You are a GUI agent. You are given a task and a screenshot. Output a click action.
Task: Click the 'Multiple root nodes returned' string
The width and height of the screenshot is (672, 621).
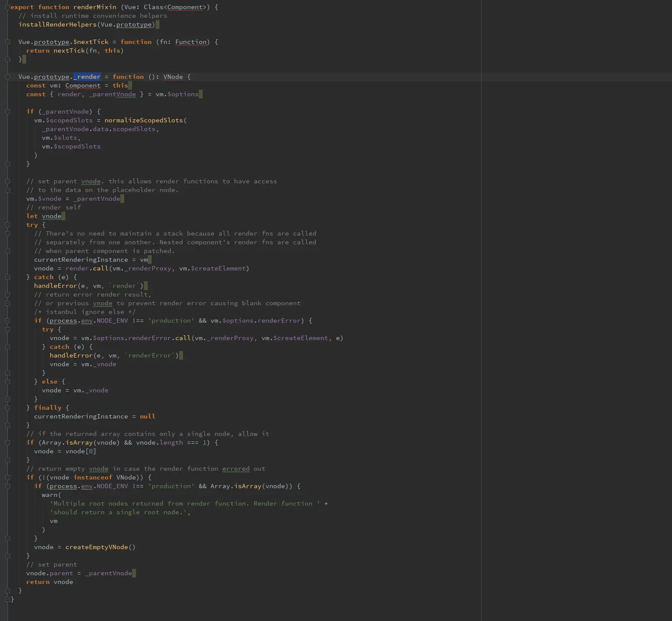185,503
